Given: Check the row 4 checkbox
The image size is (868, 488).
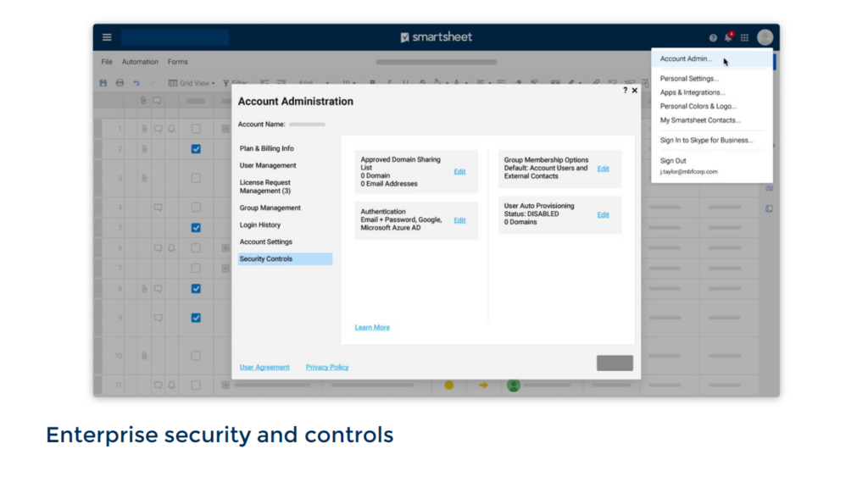Looking at the screenshot, I should click(x=196, y=208).
